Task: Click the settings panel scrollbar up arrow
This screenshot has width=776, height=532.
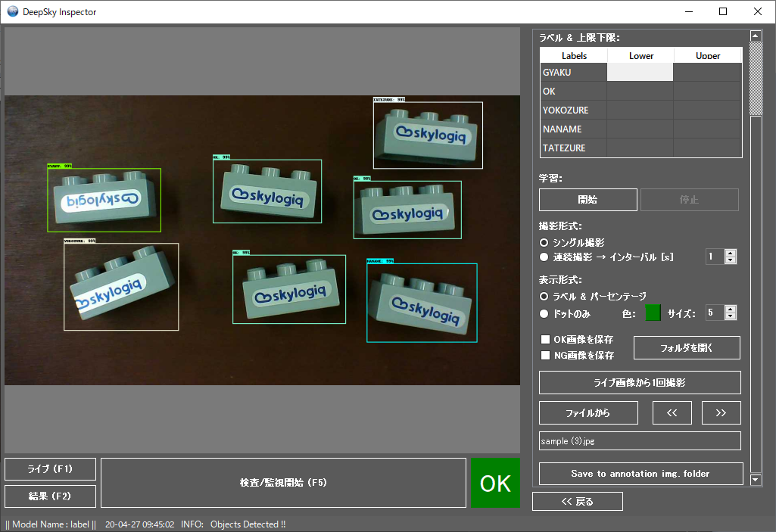Action: (x=756, y=36)
